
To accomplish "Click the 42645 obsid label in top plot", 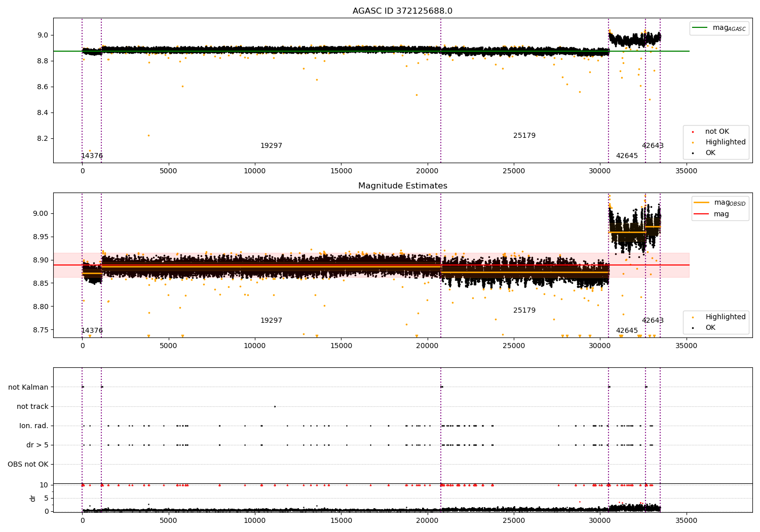I will (627, 156).
